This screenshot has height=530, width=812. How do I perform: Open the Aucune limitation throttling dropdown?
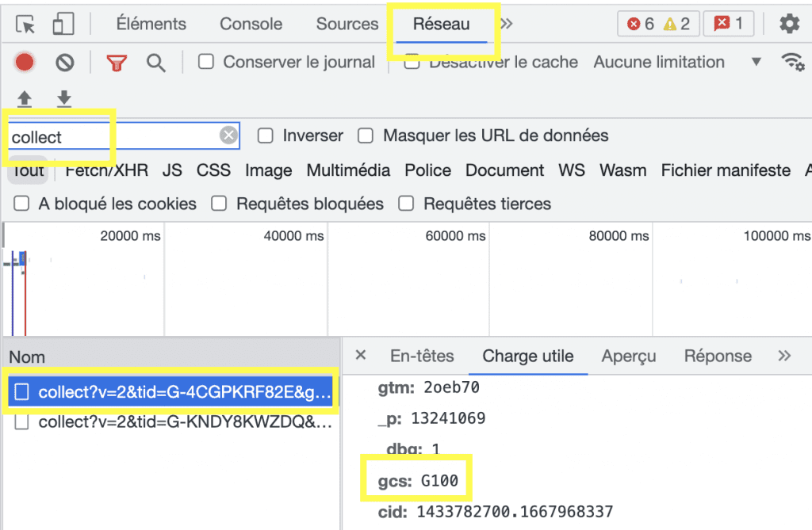coord(677,62)
